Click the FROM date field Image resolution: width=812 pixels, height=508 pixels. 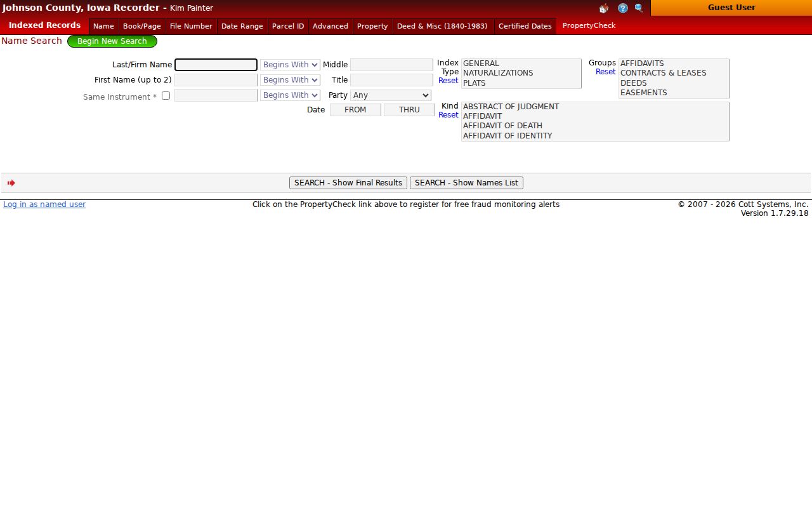click(355, 110)
